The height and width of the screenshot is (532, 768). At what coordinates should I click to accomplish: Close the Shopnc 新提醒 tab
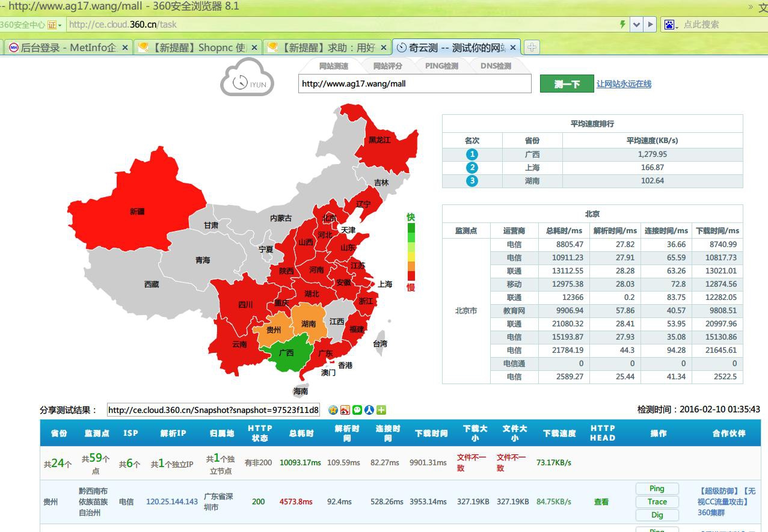pyautogui.click(x=254, y=47)
